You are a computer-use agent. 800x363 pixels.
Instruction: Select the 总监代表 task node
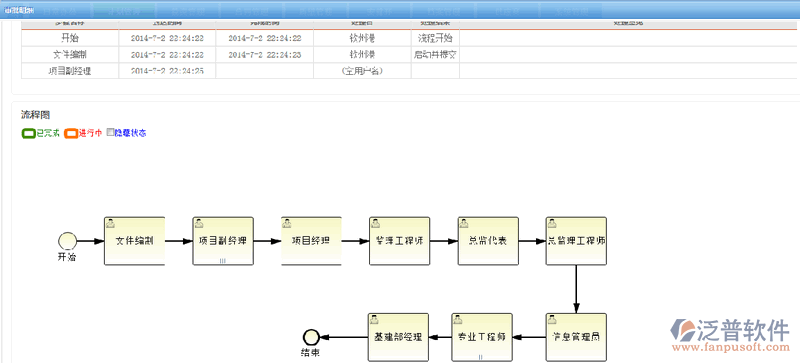point(488,241)
